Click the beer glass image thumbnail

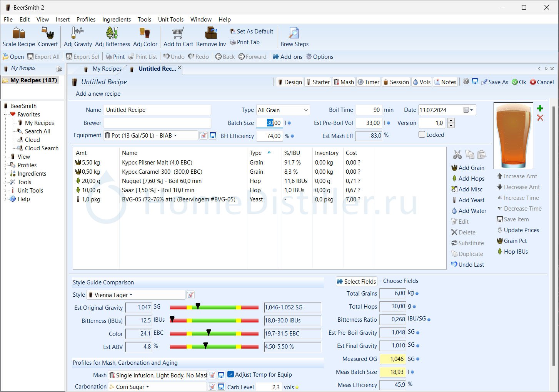pos(513,136)
